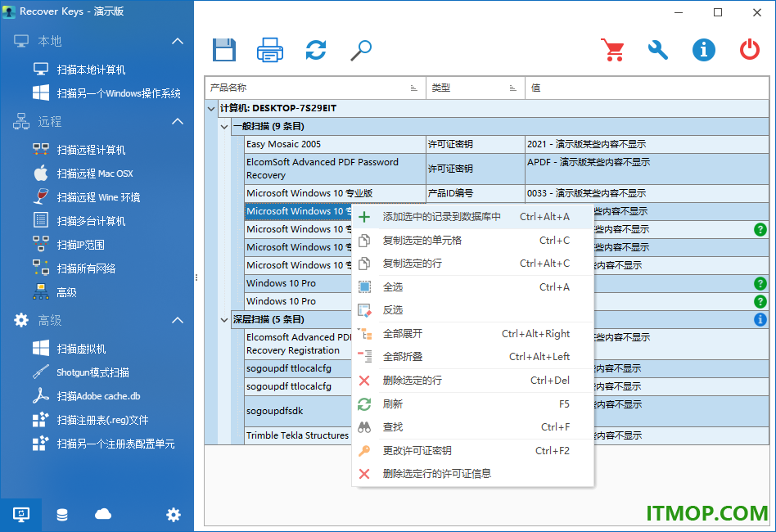
Task: Choose 删除选定的行 in the context menu
Action: (472, 380)
